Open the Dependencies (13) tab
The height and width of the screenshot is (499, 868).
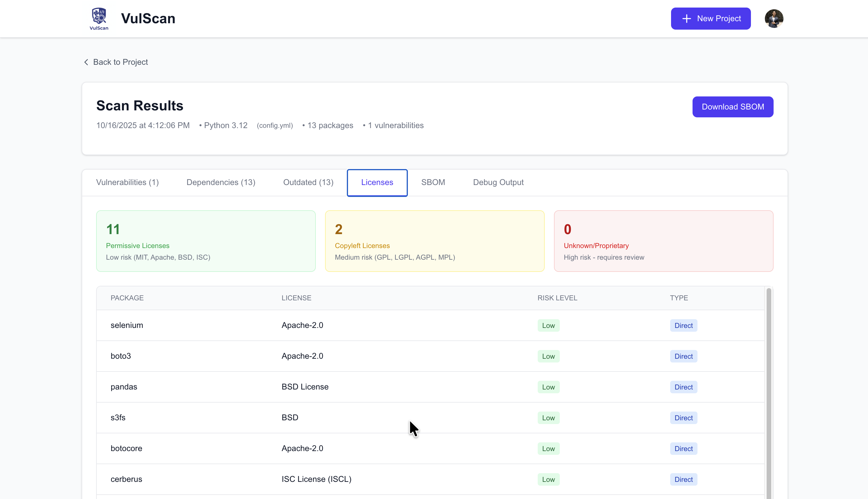point(221,182)
